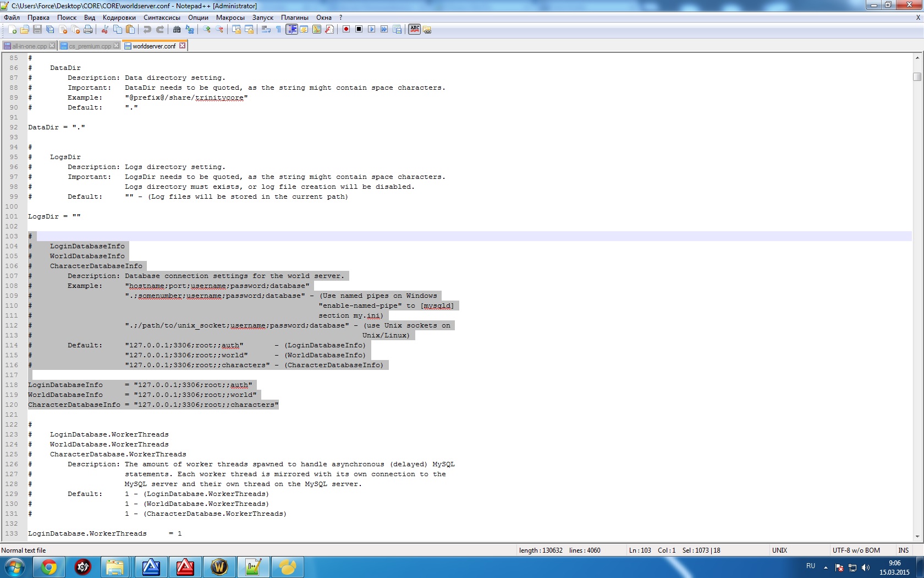Open the Кодировки menu
Image resolution: width=924 pixels, height=578 pixels.
(x=119, y=18)
